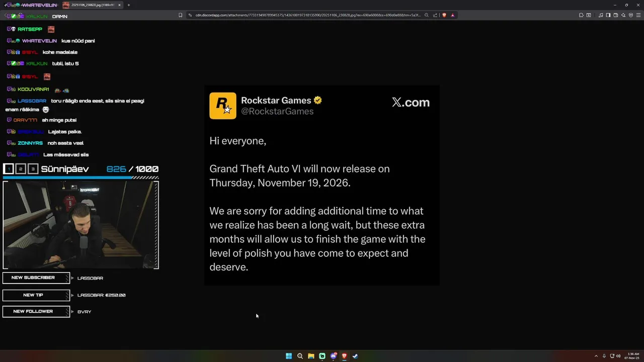The width and height of the screenshot is (644, 362).
Task: Select goal step box 1
Action: click(x=8, y=169)
